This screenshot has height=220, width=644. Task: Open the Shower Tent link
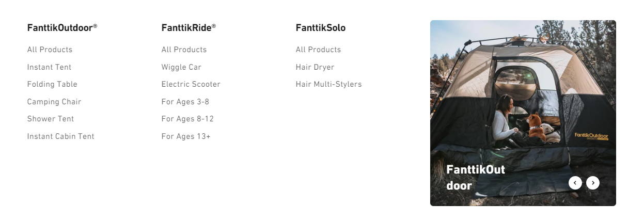[x=51, y=119]
